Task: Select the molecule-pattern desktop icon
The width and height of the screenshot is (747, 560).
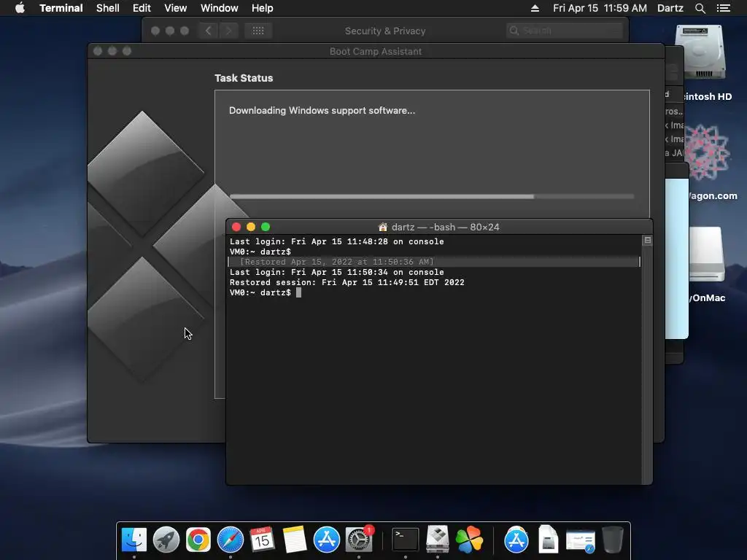Action: click(707, 152)
